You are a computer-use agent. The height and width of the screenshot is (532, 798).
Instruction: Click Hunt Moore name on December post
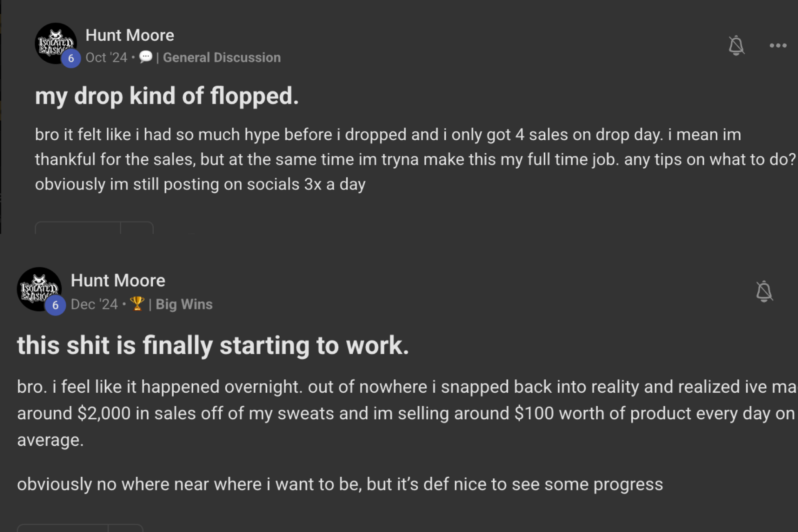(118, 281)
